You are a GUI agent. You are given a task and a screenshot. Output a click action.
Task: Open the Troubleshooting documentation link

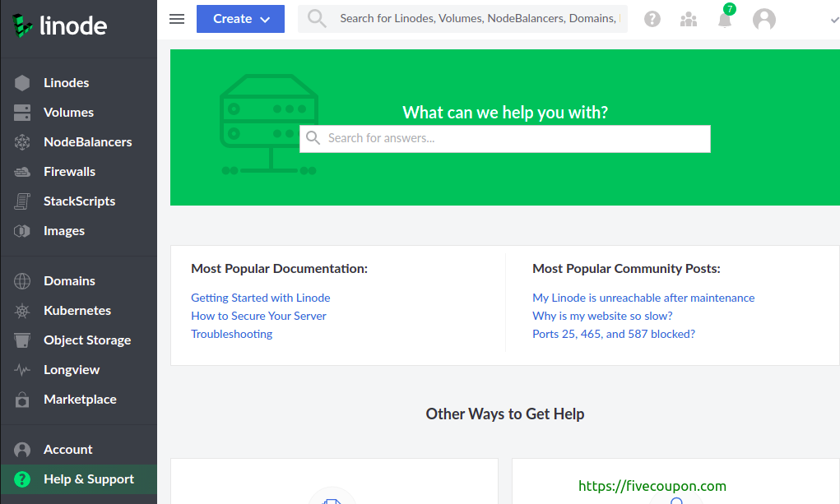[231, 334]
